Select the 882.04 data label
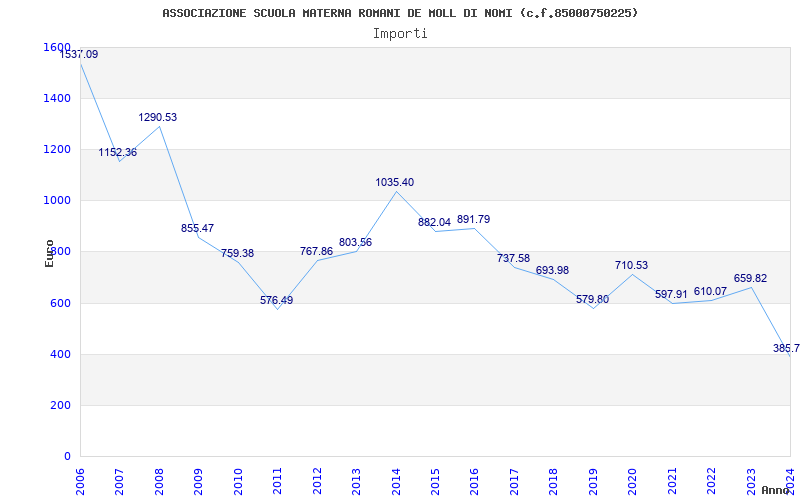The height and width of the screenshot is (500, 800). (435, 222)
